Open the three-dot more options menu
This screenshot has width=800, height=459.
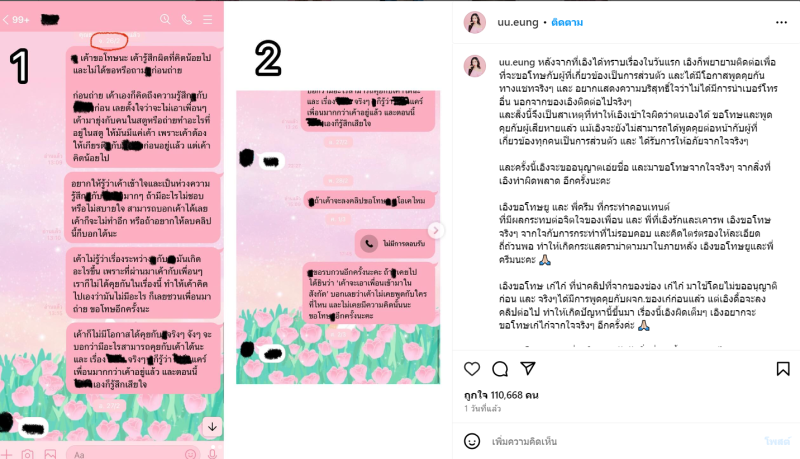pos(781,22)
